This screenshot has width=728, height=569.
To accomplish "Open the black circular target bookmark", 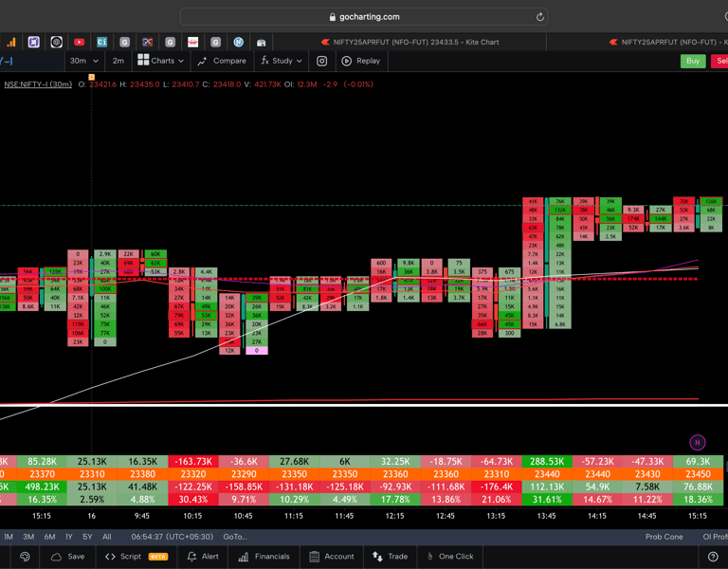I will click(56, 43).
